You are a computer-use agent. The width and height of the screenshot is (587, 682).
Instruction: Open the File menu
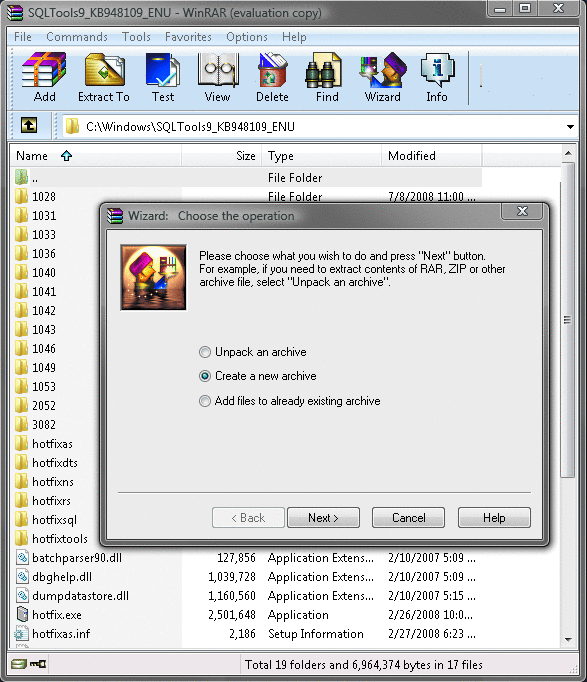point(23,37)
